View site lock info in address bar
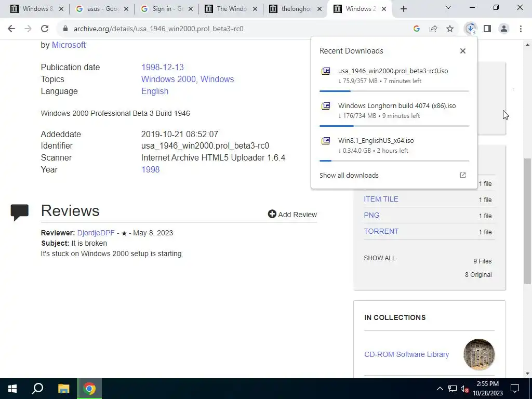This screenshot has width=532, height=399. coord(65,29)
